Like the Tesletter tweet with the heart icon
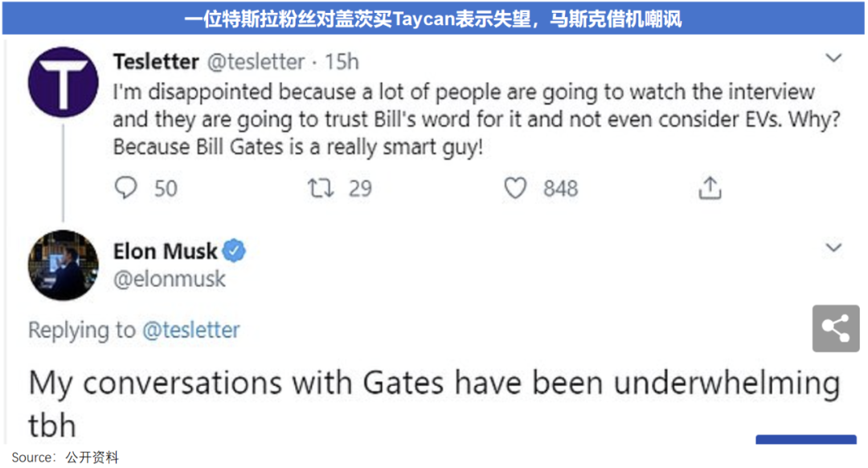Image resolution: width=868 pixels, height=468 pixels. pyautogui.click(x=515, y=188)
